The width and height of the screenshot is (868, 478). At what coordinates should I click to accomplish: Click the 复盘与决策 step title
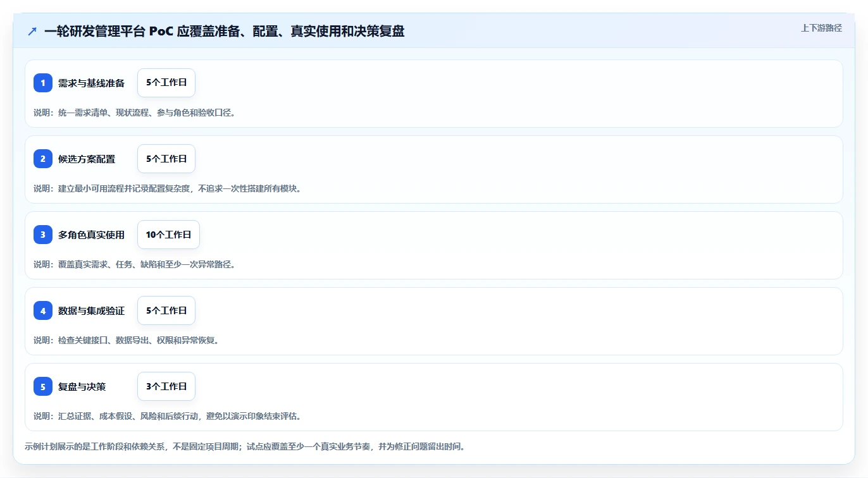pos(82,386)
